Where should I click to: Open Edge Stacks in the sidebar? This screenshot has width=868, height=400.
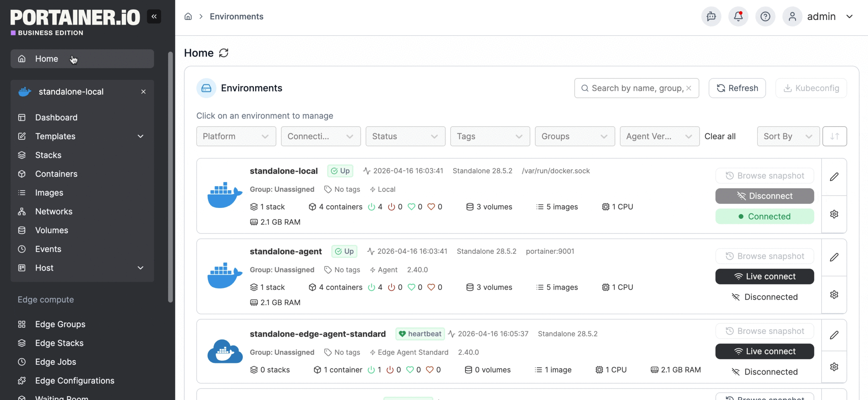(x=82, y=343)
